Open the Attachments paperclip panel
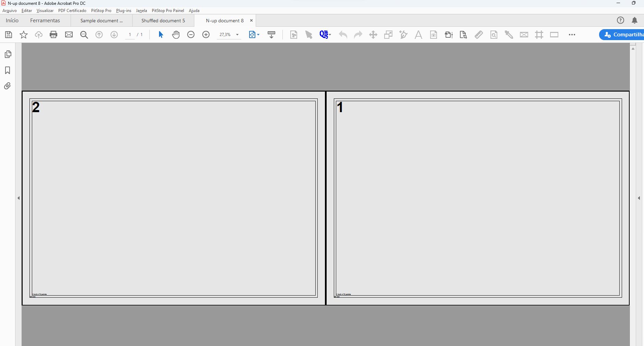The image size is (644, 346). (8, 86)
